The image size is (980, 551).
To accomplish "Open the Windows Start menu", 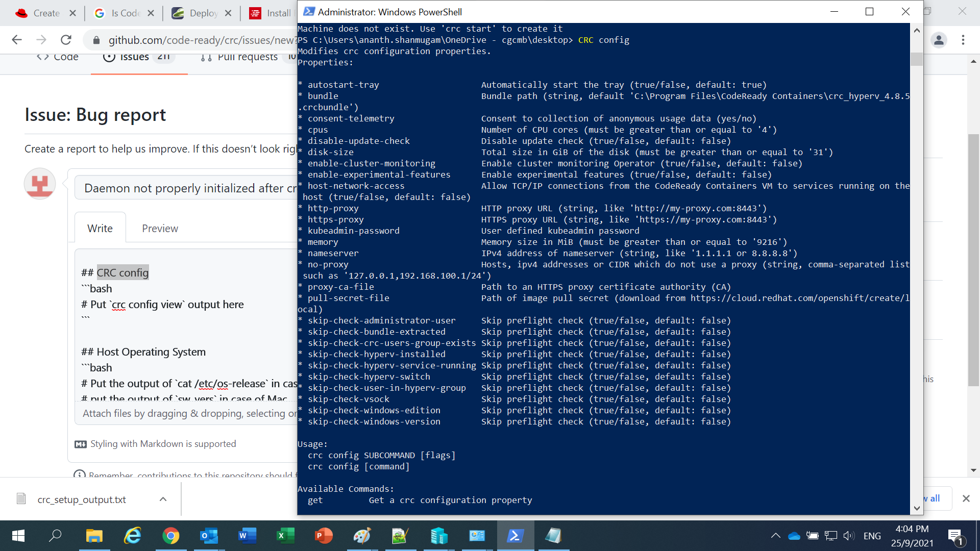I will point(17,536).
